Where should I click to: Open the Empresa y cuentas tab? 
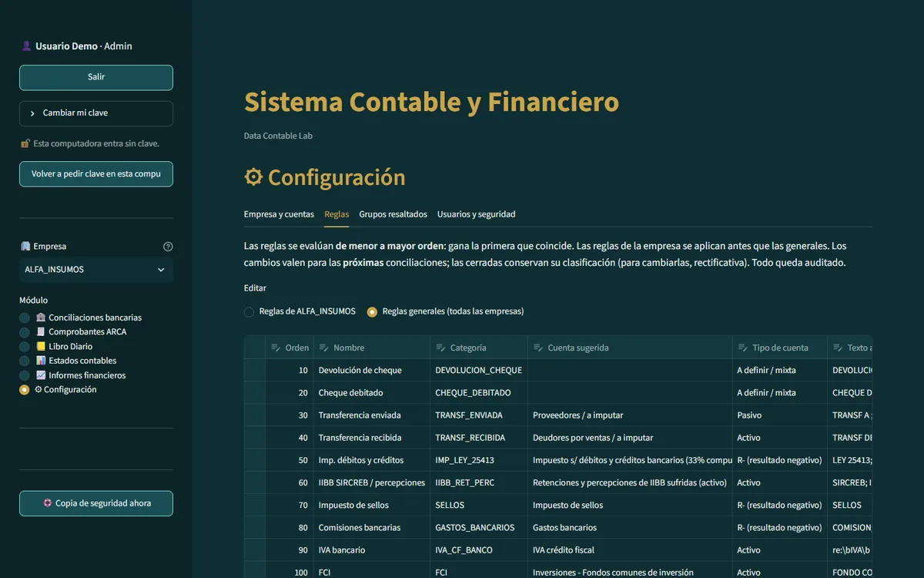coord(279,214)
